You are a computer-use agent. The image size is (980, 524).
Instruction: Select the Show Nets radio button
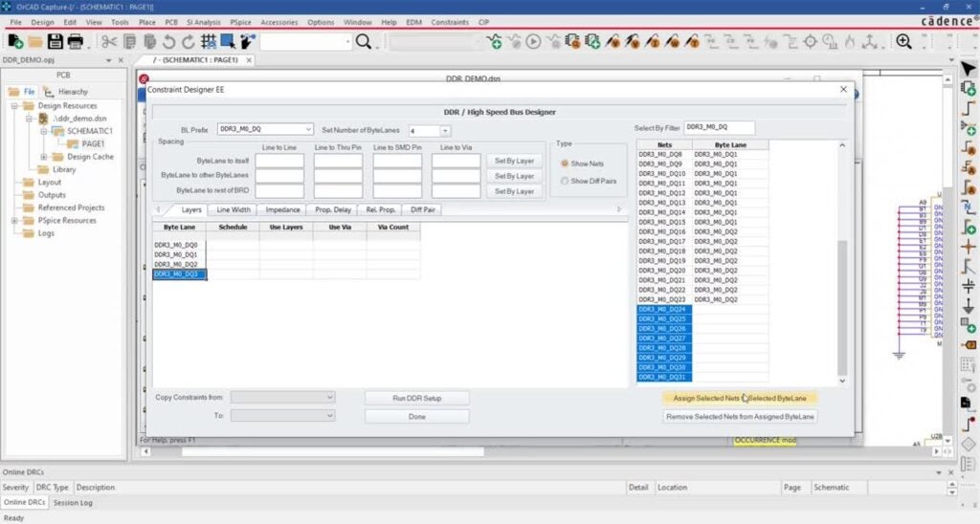[565, 164]
